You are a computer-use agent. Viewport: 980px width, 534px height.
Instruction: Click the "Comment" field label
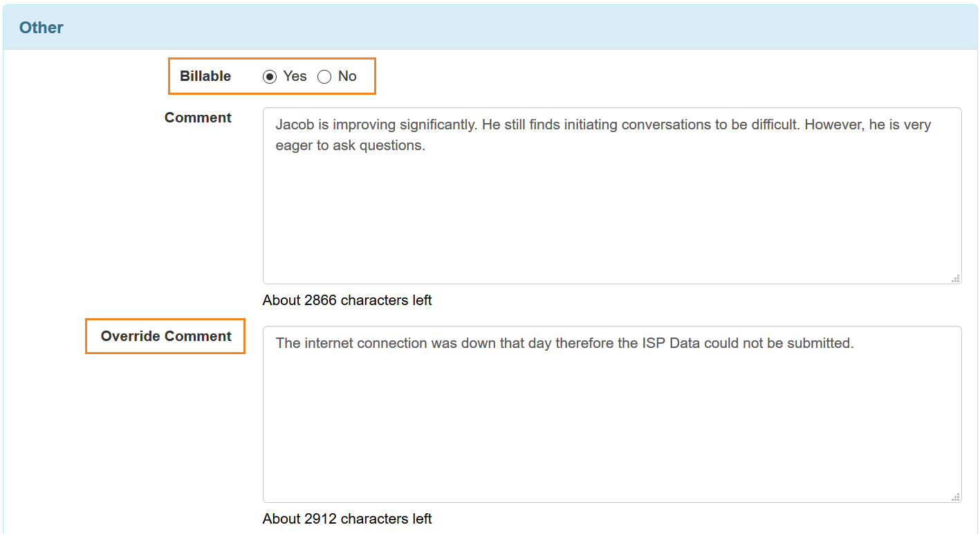[198, 118]
